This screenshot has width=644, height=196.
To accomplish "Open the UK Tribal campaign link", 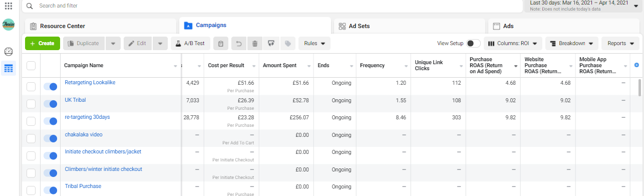I will point(75,100).
